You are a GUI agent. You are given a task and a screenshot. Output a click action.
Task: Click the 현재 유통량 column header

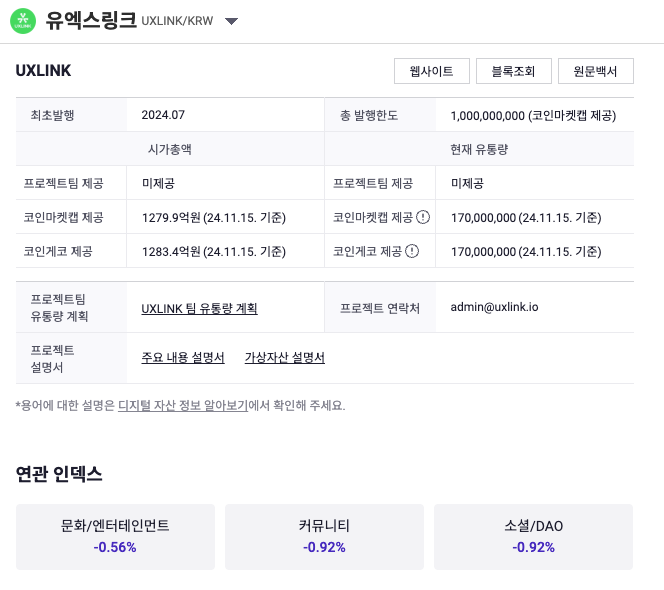tap(479, 149)
